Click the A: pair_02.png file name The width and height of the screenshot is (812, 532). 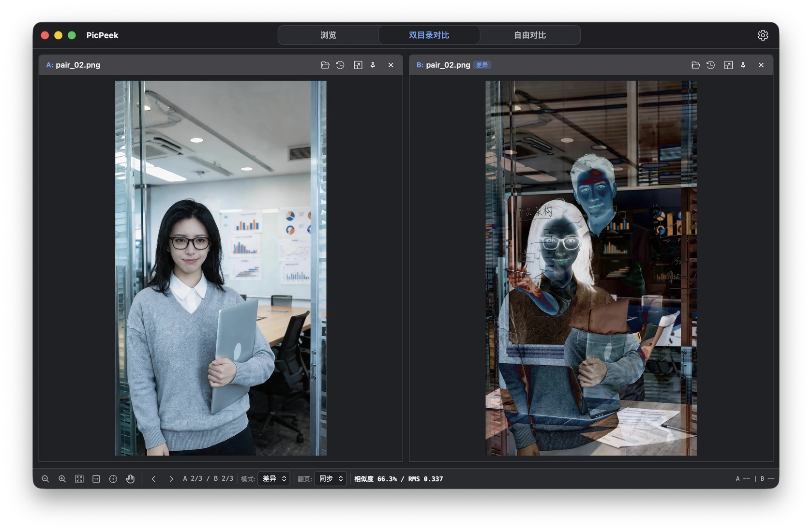73,65
